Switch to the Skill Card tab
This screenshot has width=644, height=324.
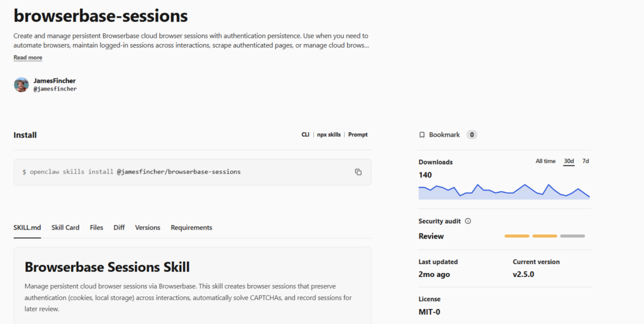(65, 228)
